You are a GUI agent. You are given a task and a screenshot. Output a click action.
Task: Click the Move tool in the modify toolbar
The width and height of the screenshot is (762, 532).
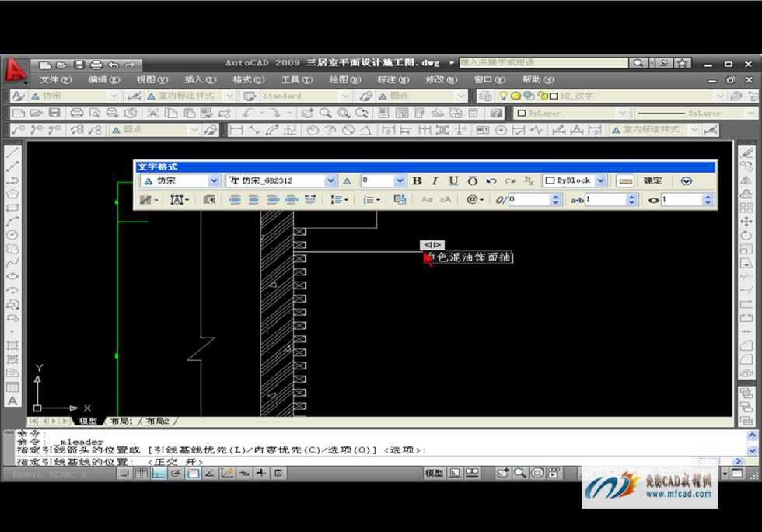[746, 222]
